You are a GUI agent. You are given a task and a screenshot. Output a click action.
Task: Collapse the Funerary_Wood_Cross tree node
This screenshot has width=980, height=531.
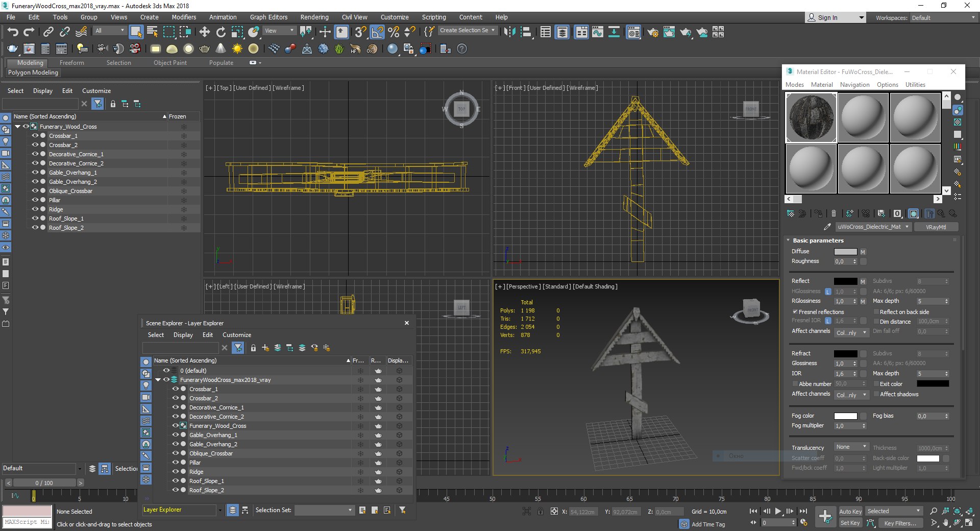click(18, 127)
